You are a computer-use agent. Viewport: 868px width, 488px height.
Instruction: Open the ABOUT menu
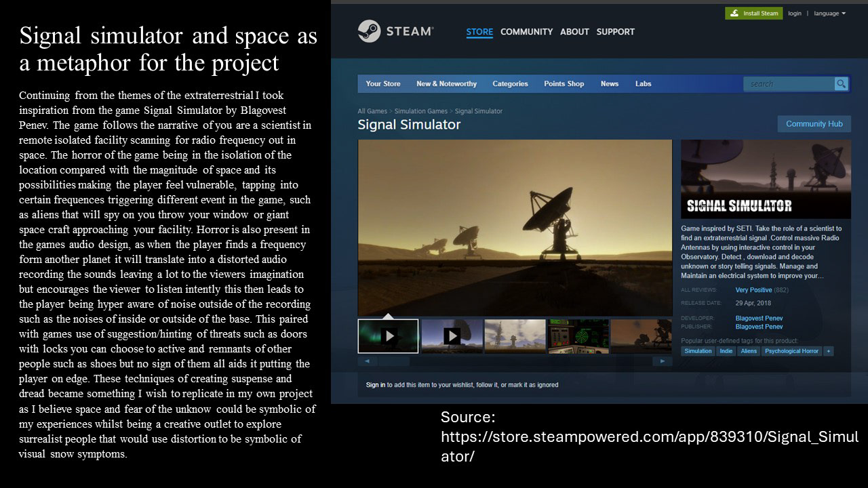tap(574, 32)
